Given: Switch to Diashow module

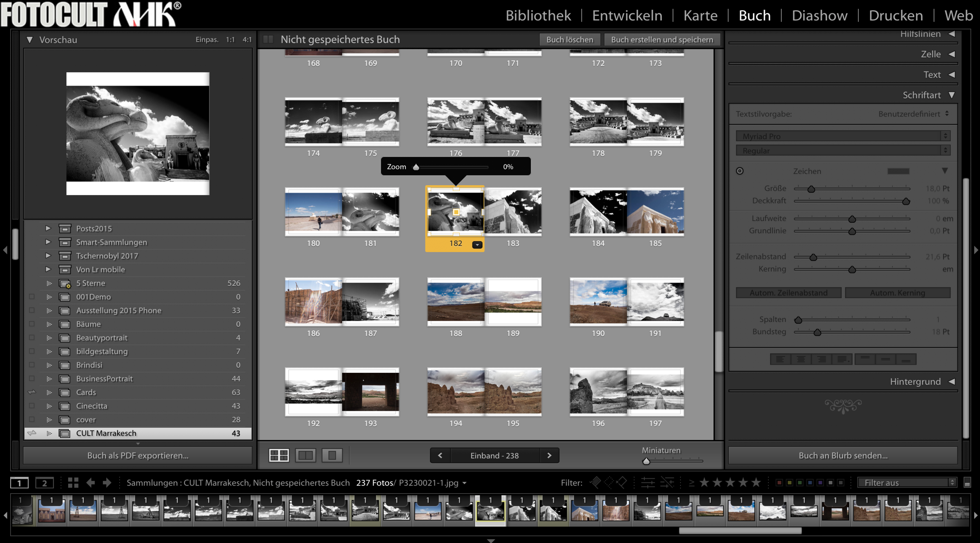Looking at the screenshot, I should tap(820, 16).
